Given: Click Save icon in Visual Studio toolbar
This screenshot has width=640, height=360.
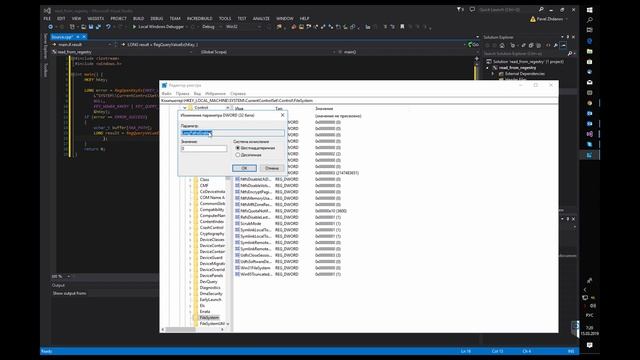Looking at the screenshot, I should [91, 27].
